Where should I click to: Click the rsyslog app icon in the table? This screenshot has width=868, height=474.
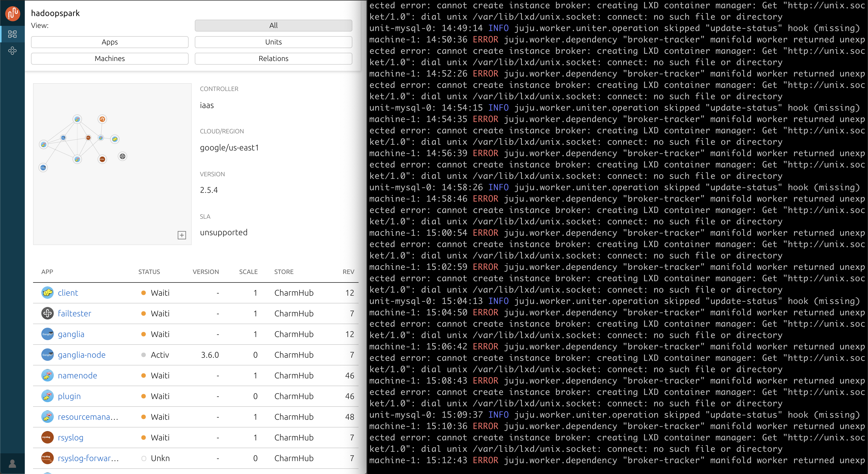[x=47, y=437]
